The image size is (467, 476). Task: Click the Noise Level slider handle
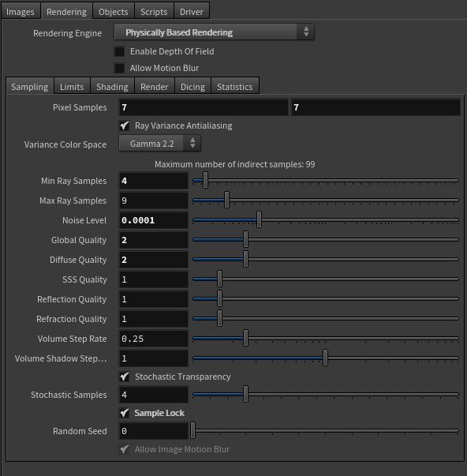[259, 219]
